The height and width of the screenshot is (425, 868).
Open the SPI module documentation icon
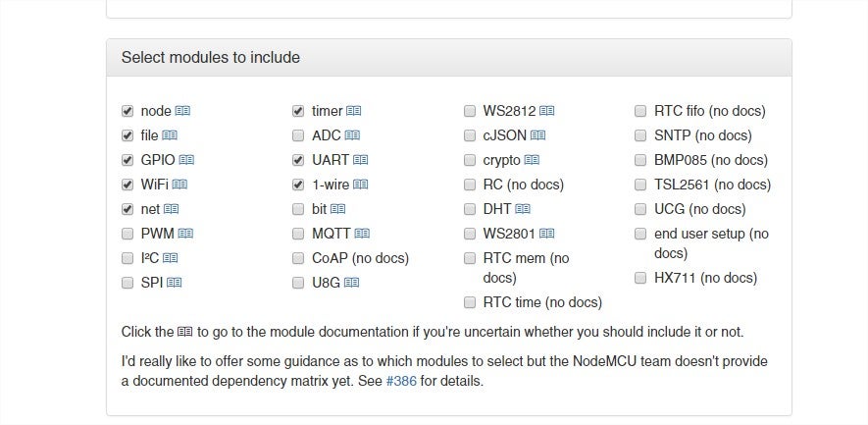pyautogui.click(x=175, y=283)
